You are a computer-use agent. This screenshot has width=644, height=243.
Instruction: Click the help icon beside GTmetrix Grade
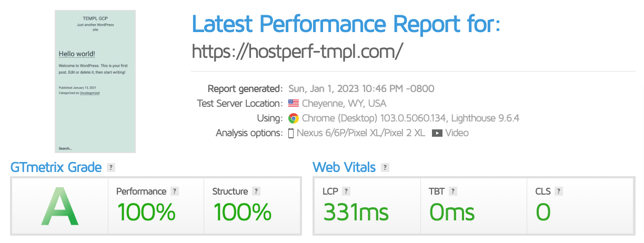110,168
